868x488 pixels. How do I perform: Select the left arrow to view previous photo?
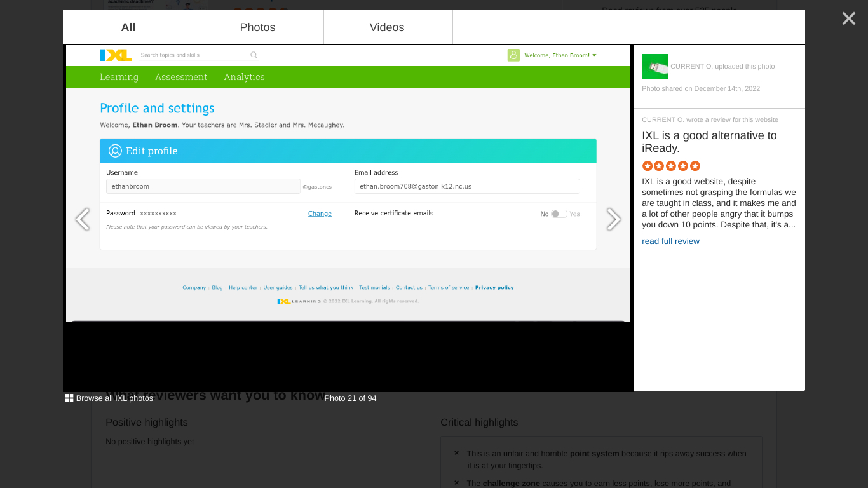tap(83, 219)
